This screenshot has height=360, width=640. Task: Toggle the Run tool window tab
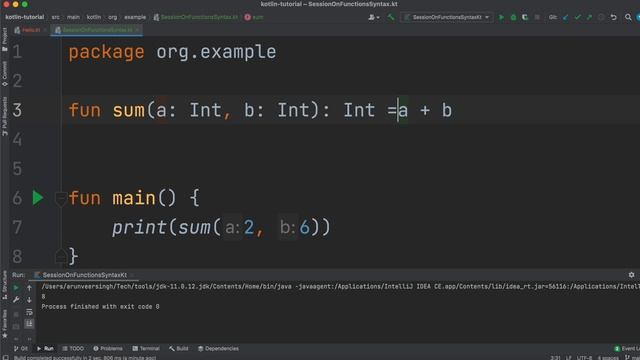[45, 349]
